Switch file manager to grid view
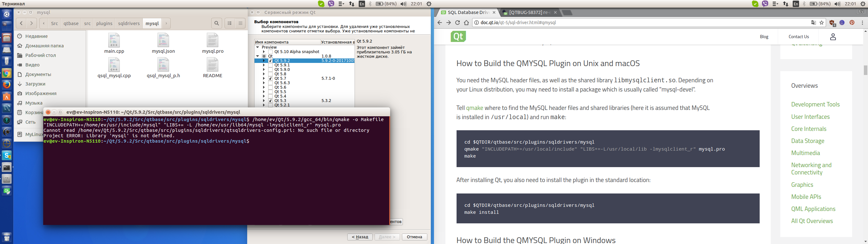The height and width of the screenshot is (244, 868). pos(240,23)
